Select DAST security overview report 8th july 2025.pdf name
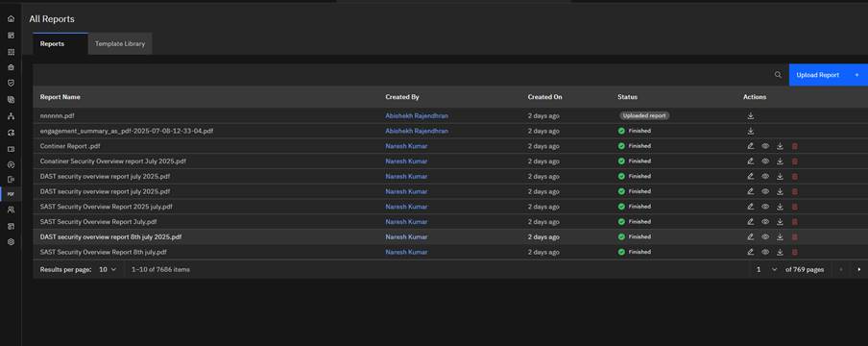Viewport: 868px width, 346px height. [x=110, y=236]
